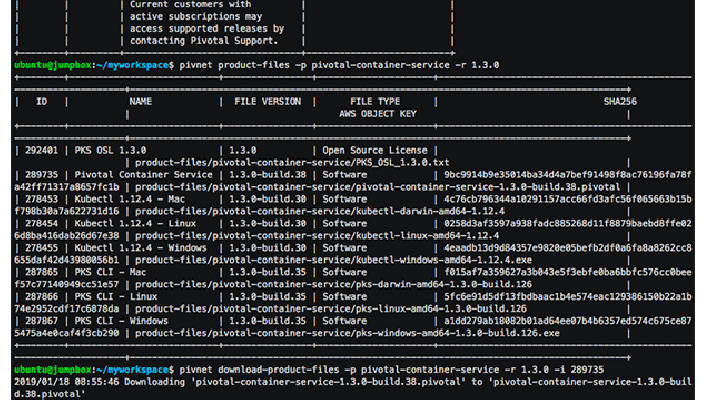
Task: Select file ID 278455
Action: tap(41, 248)
